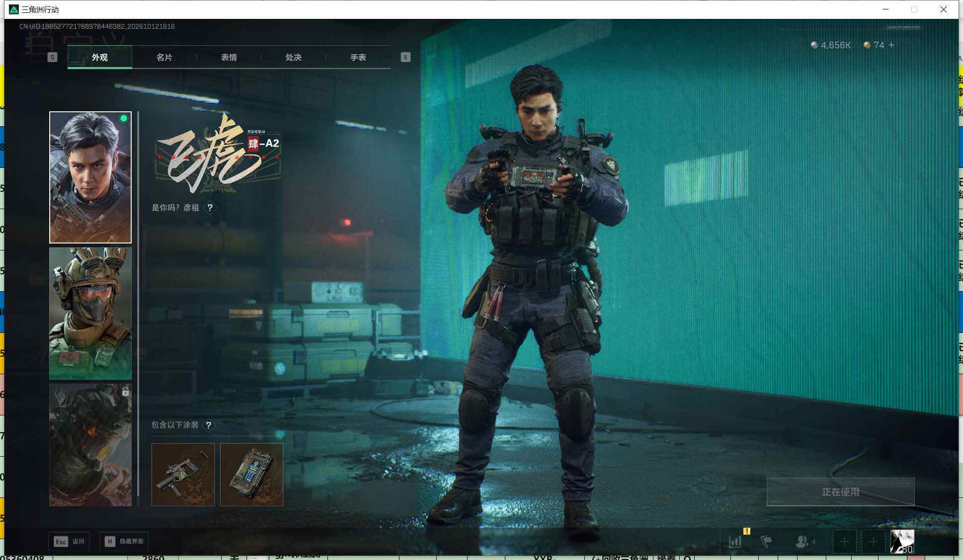Select the helmeted soldier skin thumbnail
This screenshot has height=560, width=963.
point(90,314)
